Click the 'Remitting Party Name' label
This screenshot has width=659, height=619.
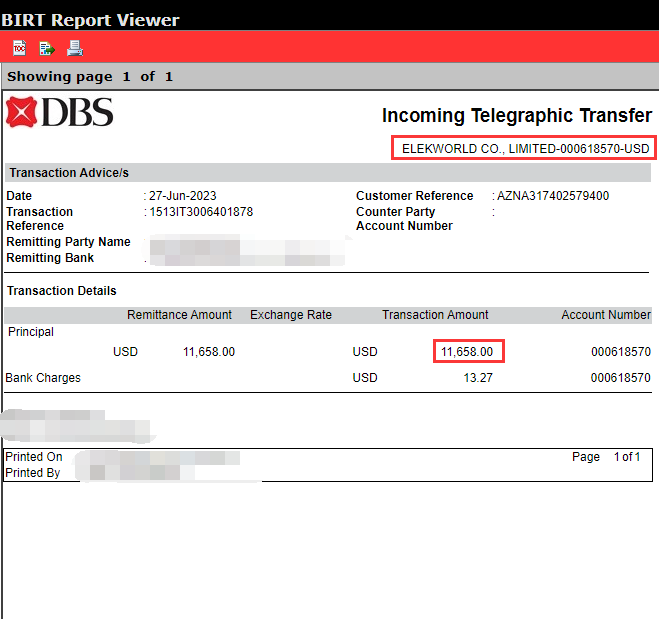pyautogui.click(x=69, y=242)
